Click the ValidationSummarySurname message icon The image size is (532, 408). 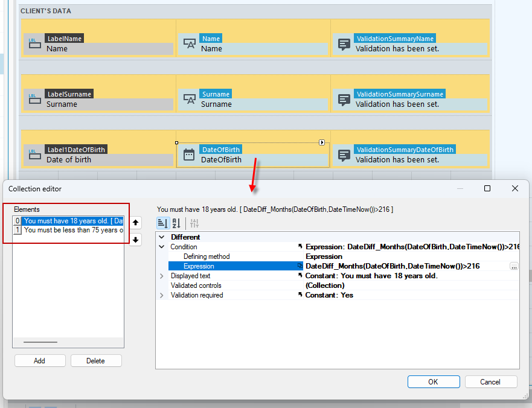tap(344, 100)
